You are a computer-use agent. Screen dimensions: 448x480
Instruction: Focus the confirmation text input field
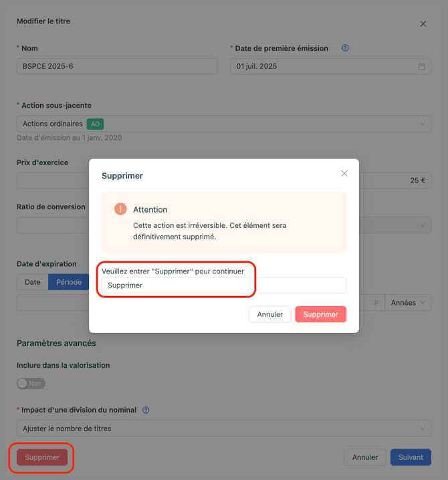point(223,285)
